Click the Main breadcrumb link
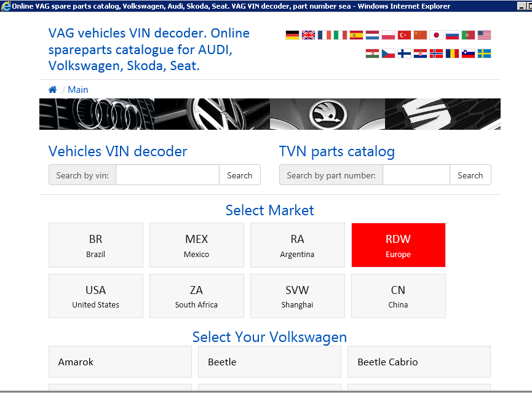 point(78,90)
